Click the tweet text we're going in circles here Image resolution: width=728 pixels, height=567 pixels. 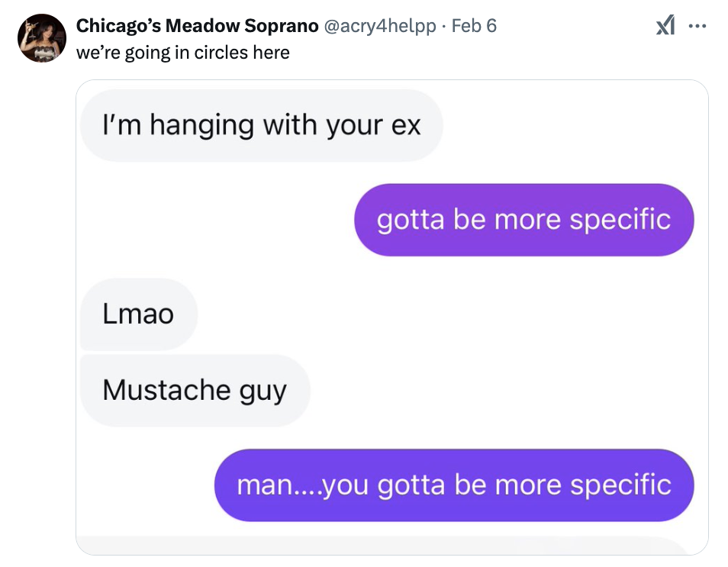(183, 53)
